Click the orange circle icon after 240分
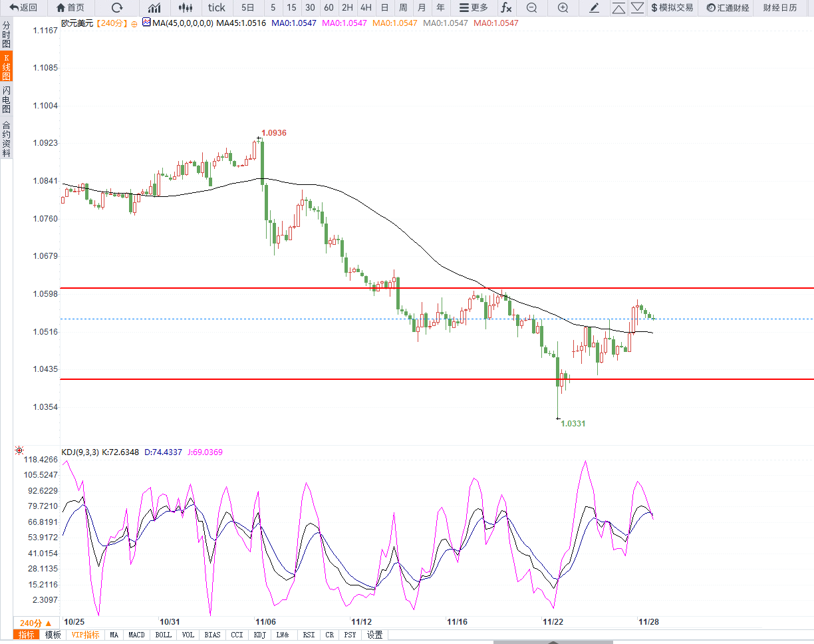Screen dimensions: 814x644 coord(133,23)
